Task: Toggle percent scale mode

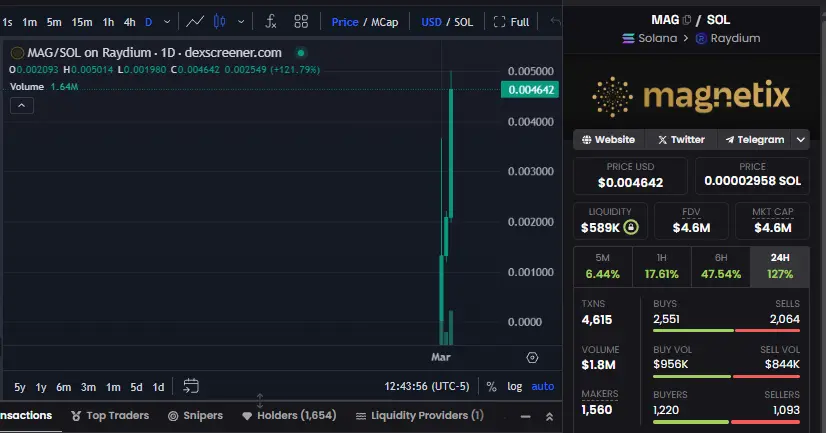Action: tap(491, 387)
